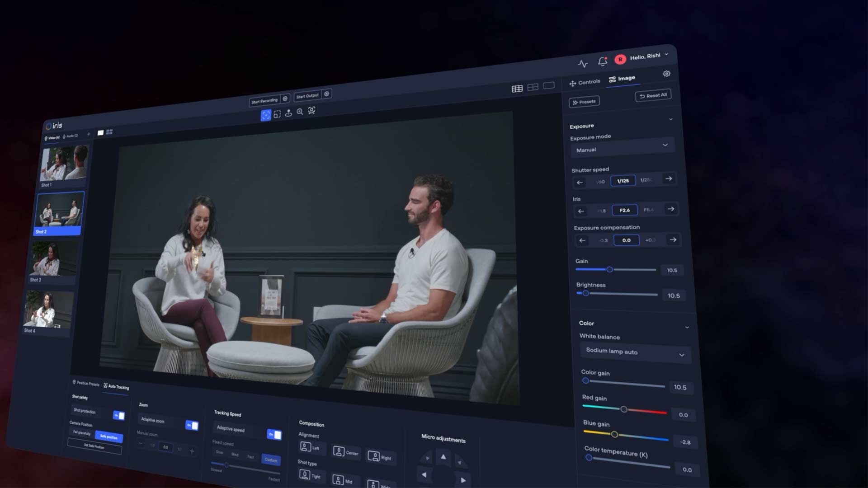868x488 pixels.
Task: Click the Start Recording button
Action: [x=264, y=101]
